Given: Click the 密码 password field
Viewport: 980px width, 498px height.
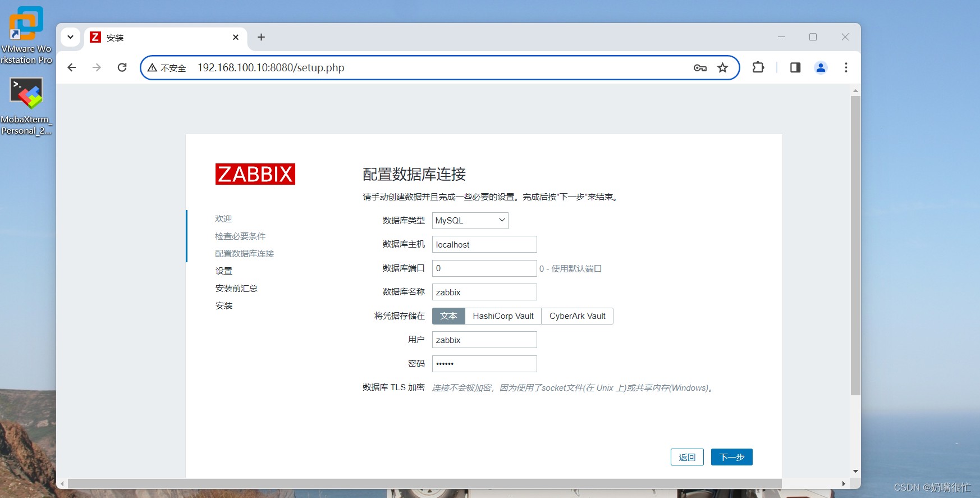Looking at the screenshot, I should (484, 364).
